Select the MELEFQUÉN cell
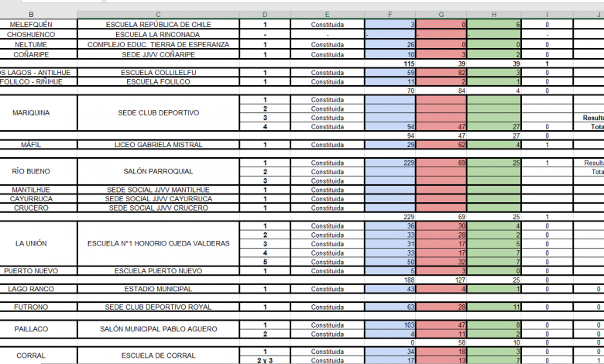This screenshot has height=364, width=604. pyautogui.click(x=31, y=25)
